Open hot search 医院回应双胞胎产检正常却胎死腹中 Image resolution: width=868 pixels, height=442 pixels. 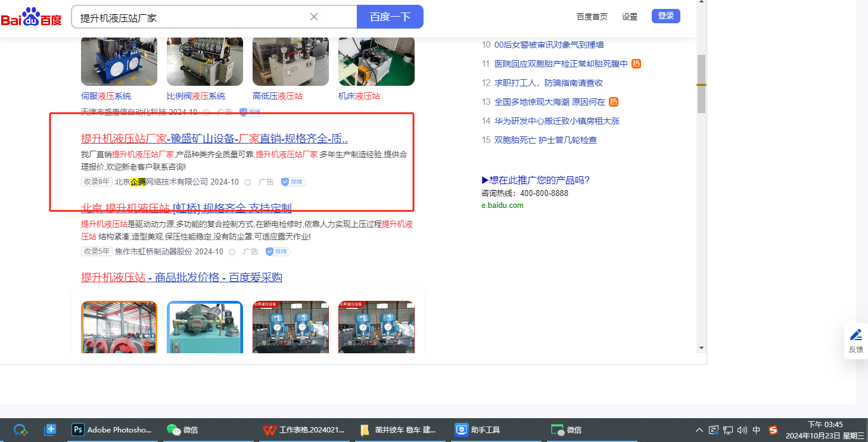click(x=561, y=64)
